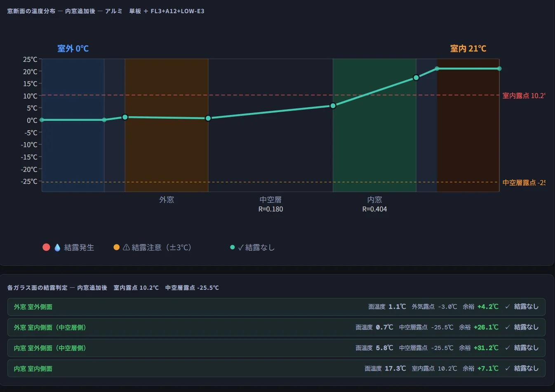Click the teal 結露なし legend dot
Screen dimensions: 555x392
coord(232,247)
